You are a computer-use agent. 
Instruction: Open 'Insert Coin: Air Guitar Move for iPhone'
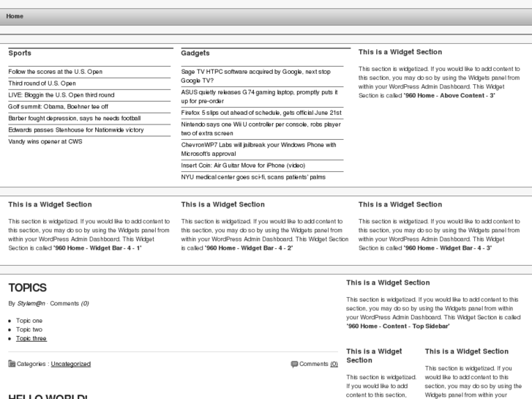(243, 165)
